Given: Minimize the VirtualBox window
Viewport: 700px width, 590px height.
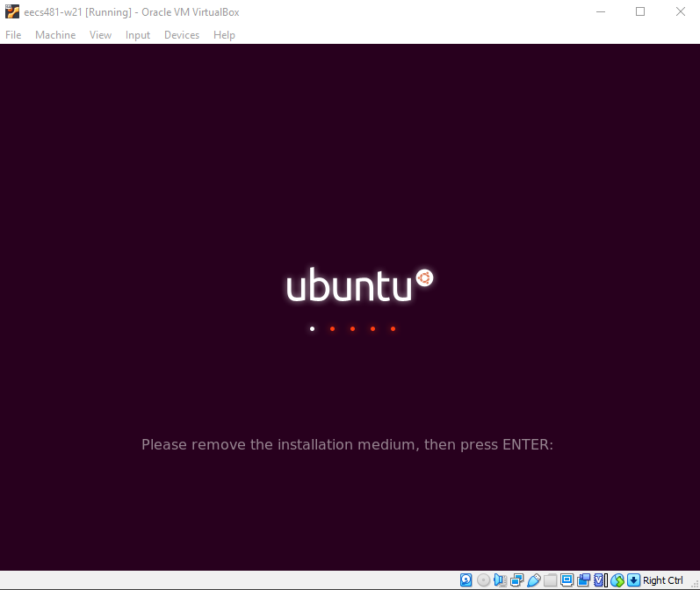Looking at the screenshot, I should 601,11.
